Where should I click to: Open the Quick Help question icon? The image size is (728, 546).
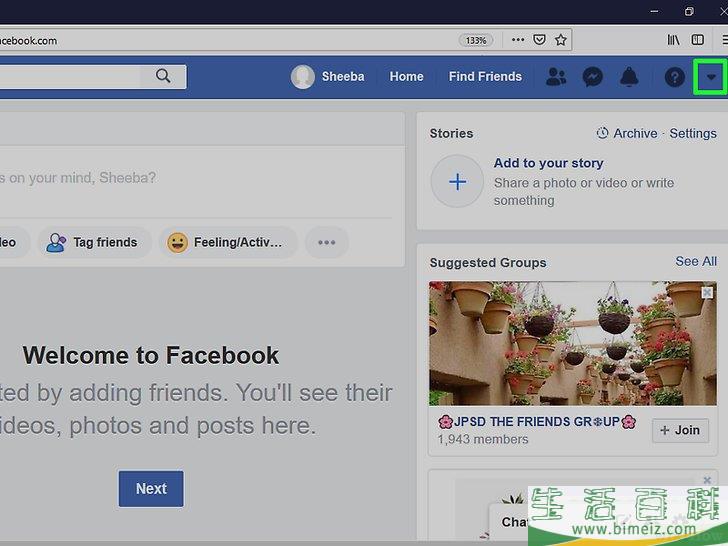point(674,77)
